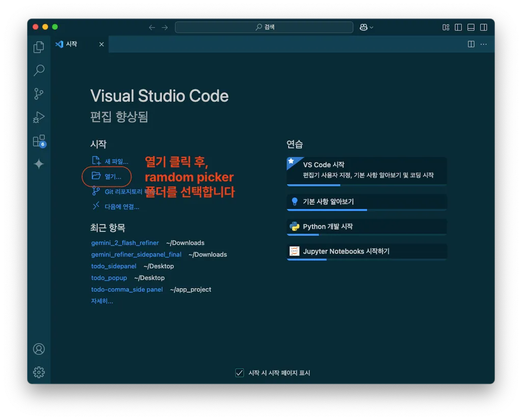Open recent todo-comma_side panel
Viewport: 522px width, 420px height.
point(127,290)
